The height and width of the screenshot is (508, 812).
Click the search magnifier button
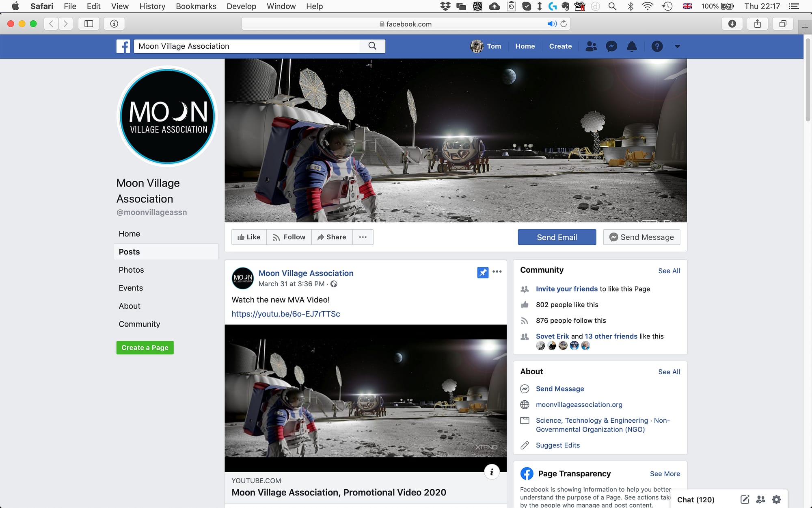click(372, 46)
